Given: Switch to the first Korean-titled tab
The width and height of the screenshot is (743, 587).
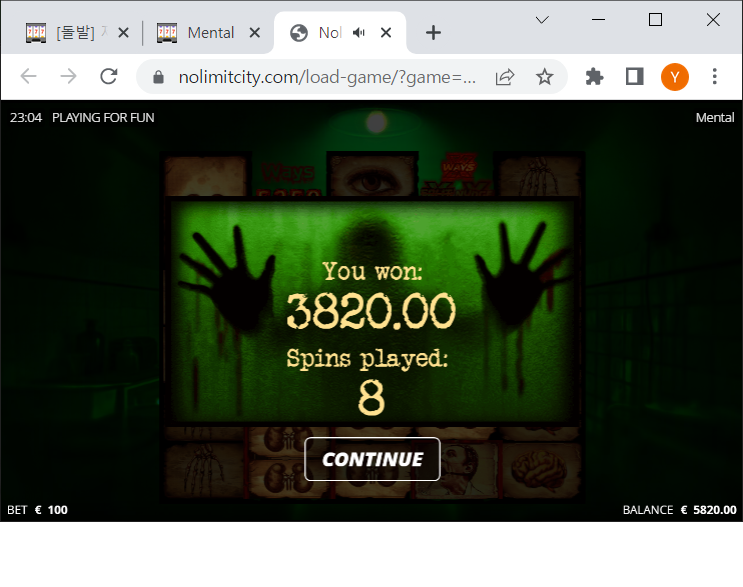Looking at the screenshot, I should point(76,33).
